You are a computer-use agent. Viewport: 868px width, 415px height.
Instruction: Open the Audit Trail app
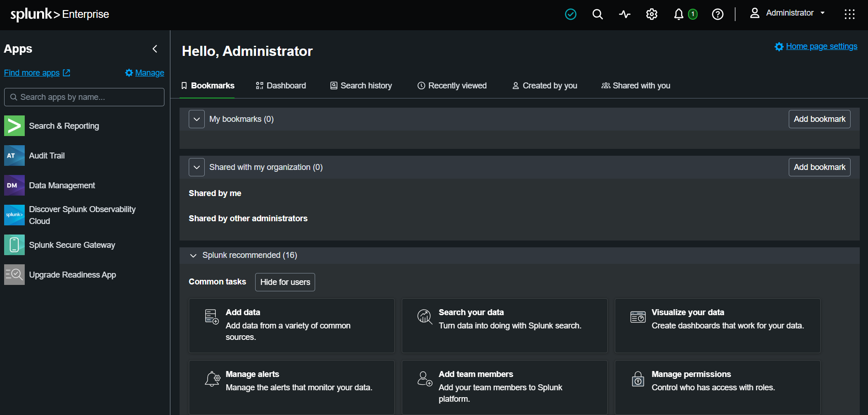(47, 156)
